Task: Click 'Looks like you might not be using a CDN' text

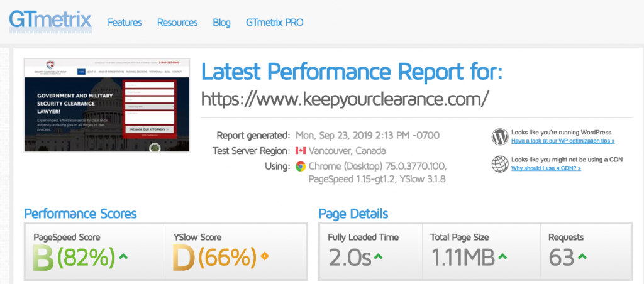Action: pyautogui.click(x=567, y=160)
